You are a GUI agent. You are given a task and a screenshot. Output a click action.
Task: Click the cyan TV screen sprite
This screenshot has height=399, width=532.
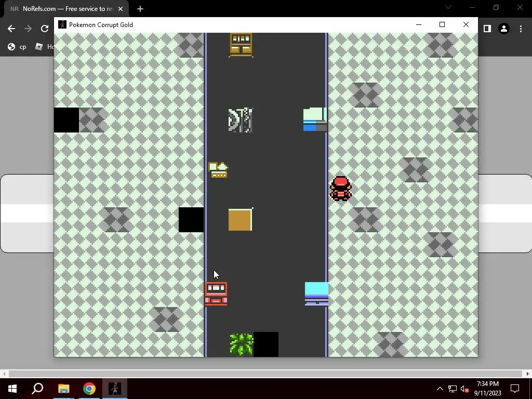pyautogui.click(x=316, y=294)
